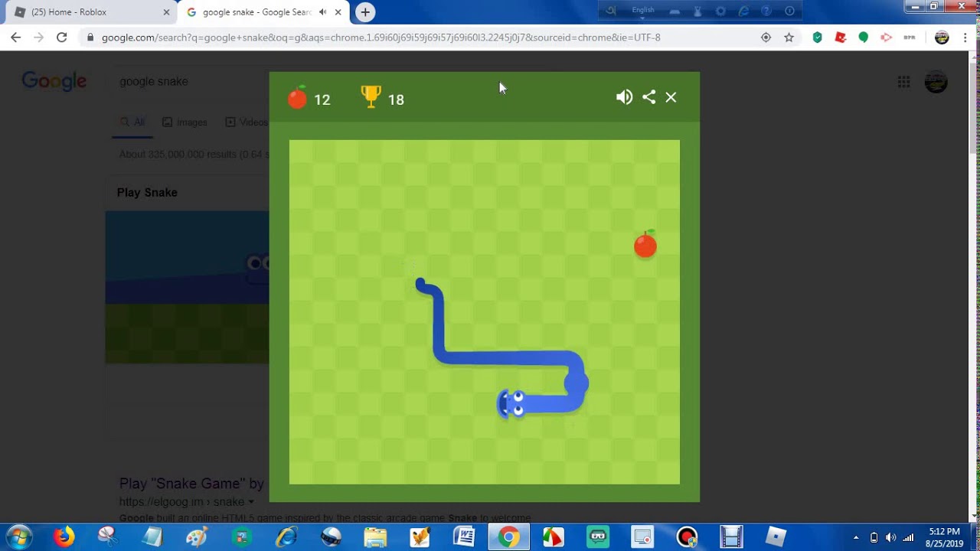Open the Images search tab

coord(185,122)
